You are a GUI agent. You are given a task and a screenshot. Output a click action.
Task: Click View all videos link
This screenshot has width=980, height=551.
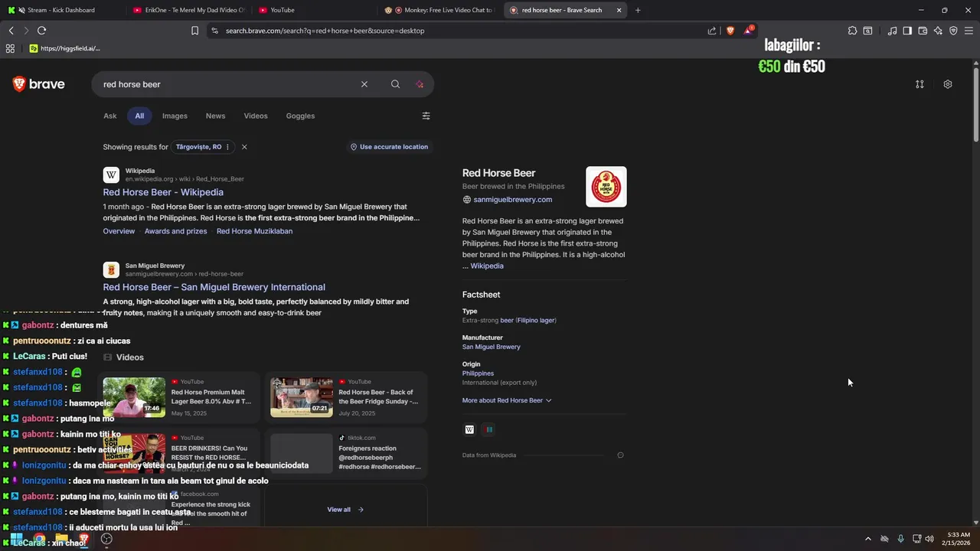click(x=345, y=510)
